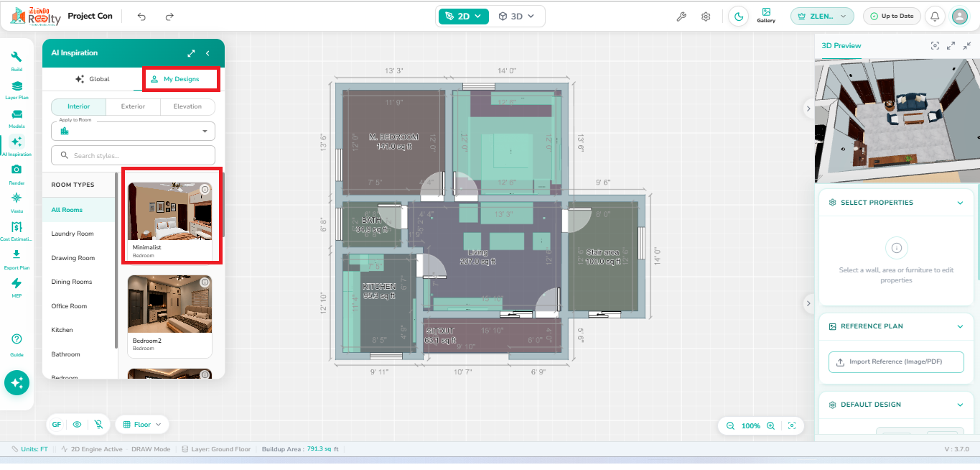Select Bathroom room type
Image resolution: width=980 pixels, height=470 pixels.
pyautogui.click(x=79, y=354)
